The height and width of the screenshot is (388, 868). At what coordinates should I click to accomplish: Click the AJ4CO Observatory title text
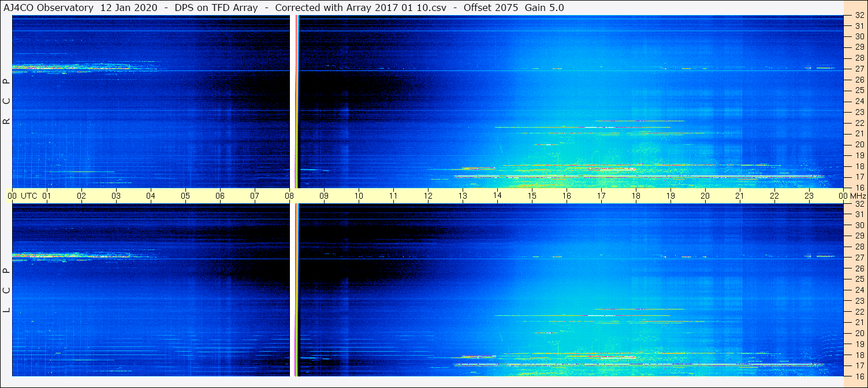coord(49,8)
